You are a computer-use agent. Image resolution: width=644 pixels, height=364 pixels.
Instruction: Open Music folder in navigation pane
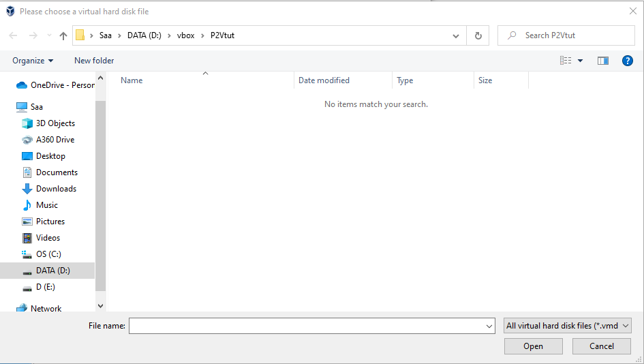[46, 205]
